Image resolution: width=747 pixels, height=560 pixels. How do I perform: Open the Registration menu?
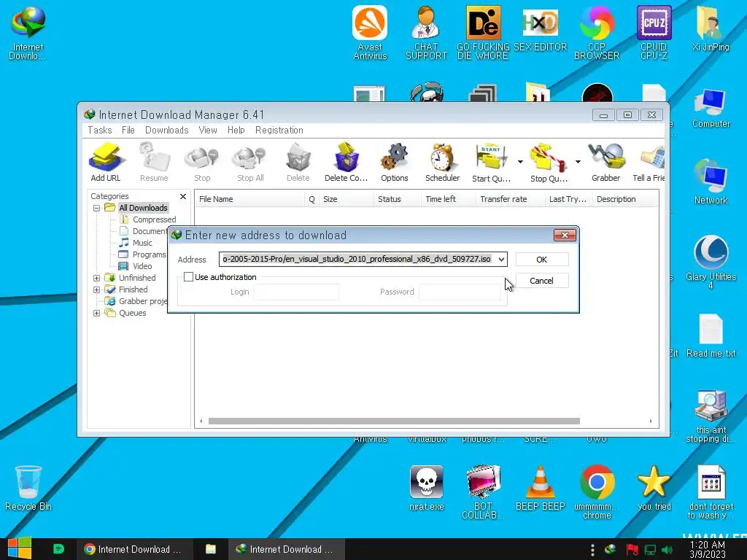pos(279,130)
